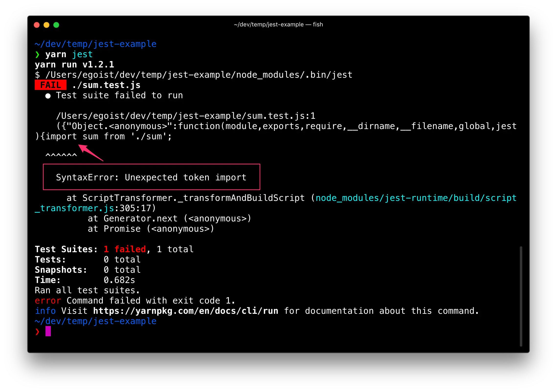The height and width of the screenshot is (392, 557).
Task: Click the ./sum.test.js filename
Action: pyautogui.click(x=106, y=85)
